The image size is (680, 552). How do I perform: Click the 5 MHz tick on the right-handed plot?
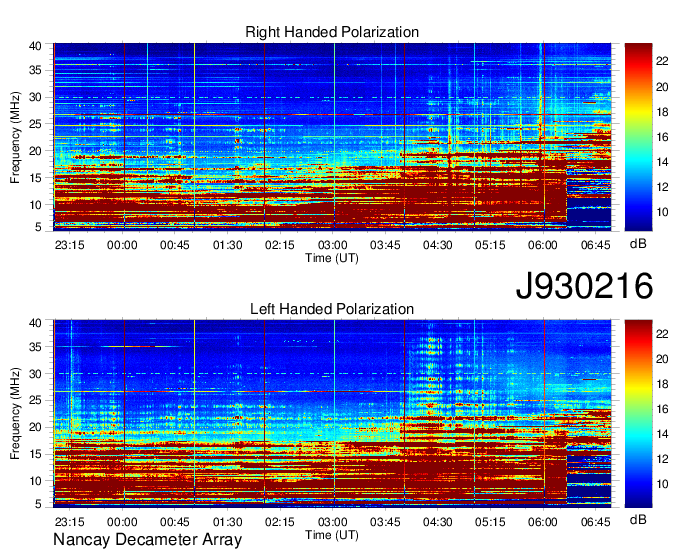click(38, 227)
